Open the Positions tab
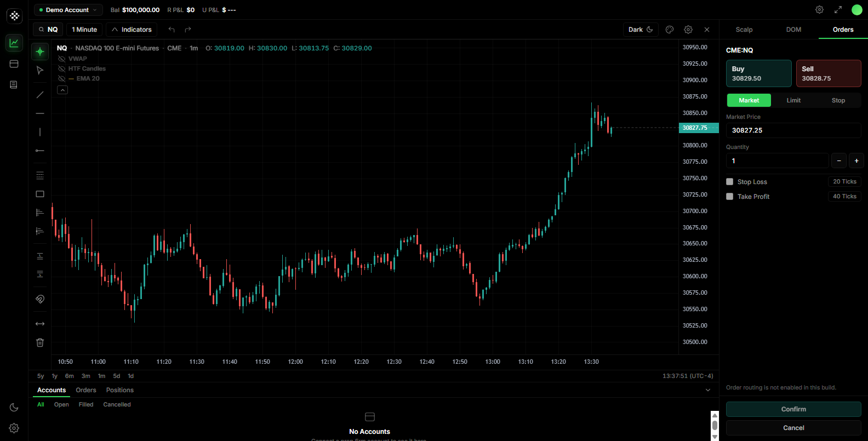 (120, 390)
